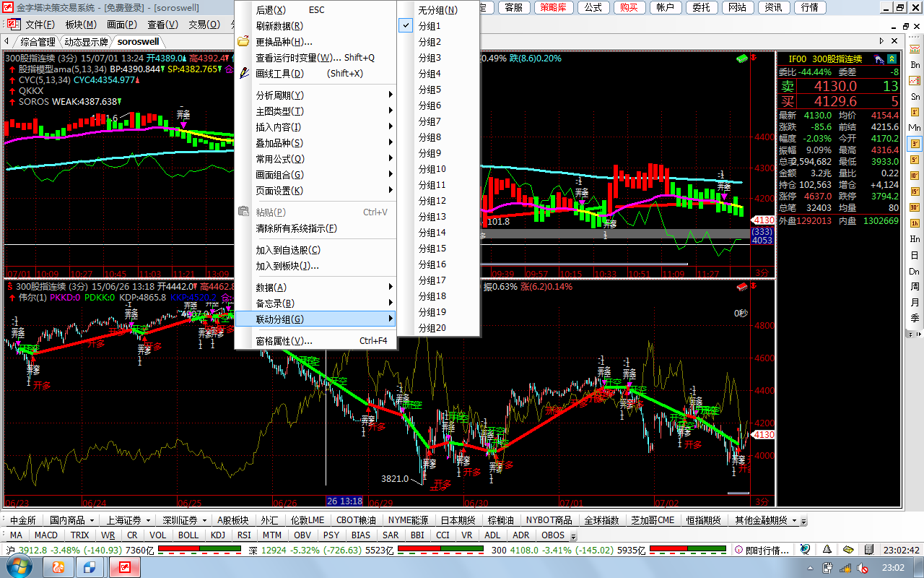The width and height of the screenshot is (924, 578).
Task: Click the small chart icon below Bn
Action: click(915, 80)
